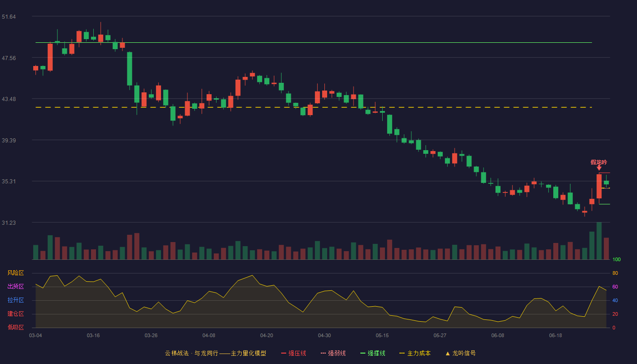Click the magenta 60 indicator axis value
Viewport: 637px width, 364px height.
[615, 287]
